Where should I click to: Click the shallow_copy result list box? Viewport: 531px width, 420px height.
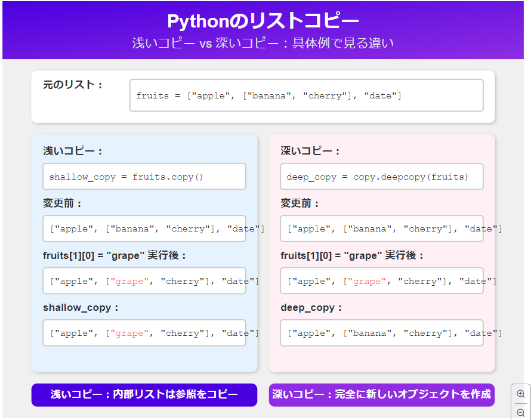pyautogui.click(x=144, y=333)
